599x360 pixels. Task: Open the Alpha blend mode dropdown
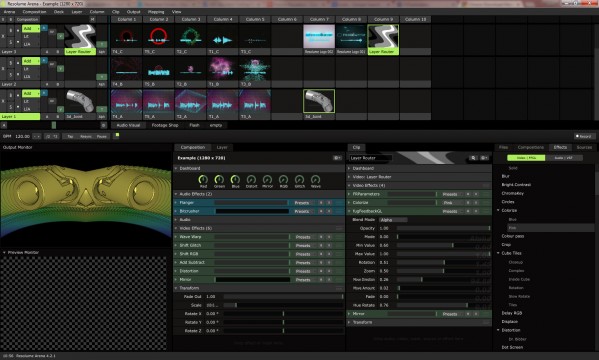pyautogui.click(x=393, y=220)
